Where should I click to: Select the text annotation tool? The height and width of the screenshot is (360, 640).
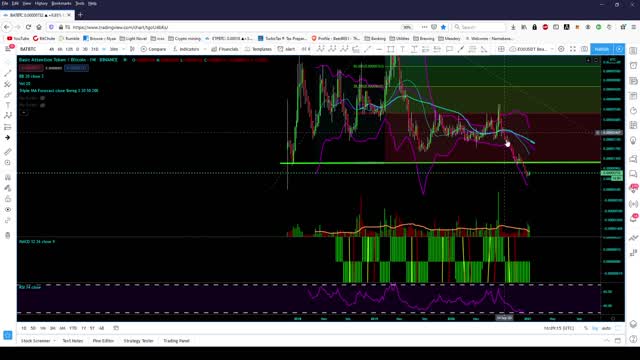[8, 105]
